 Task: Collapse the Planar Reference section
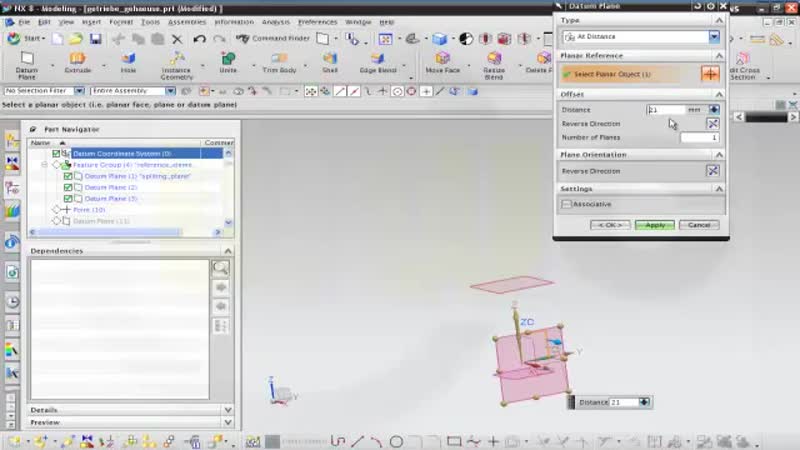point(719,55)
